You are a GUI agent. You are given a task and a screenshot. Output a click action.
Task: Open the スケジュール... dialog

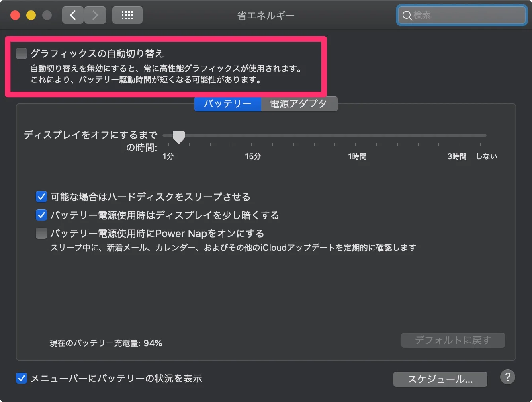pos(440,379)
